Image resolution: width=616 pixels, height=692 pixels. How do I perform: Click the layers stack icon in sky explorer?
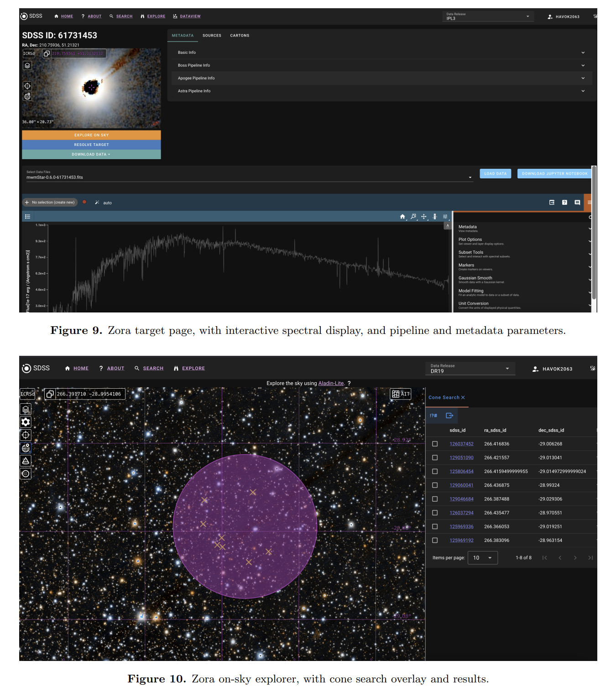pos(26,409)
